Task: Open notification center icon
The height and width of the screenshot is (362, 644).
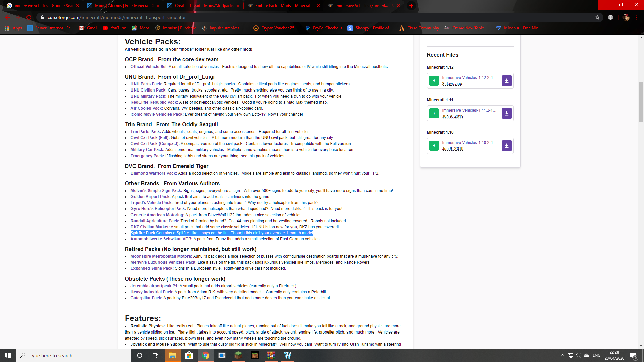Action: 633,355
